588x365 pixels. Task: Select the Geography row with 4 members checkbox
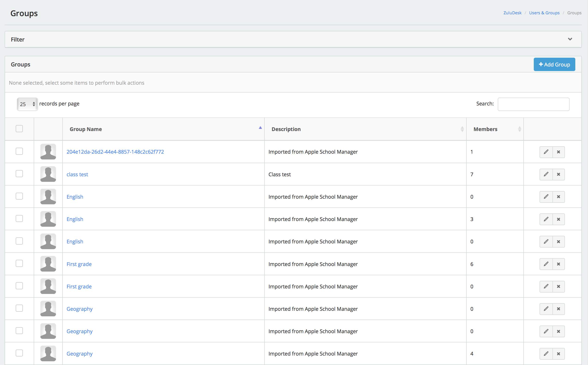tap(19, 353)
